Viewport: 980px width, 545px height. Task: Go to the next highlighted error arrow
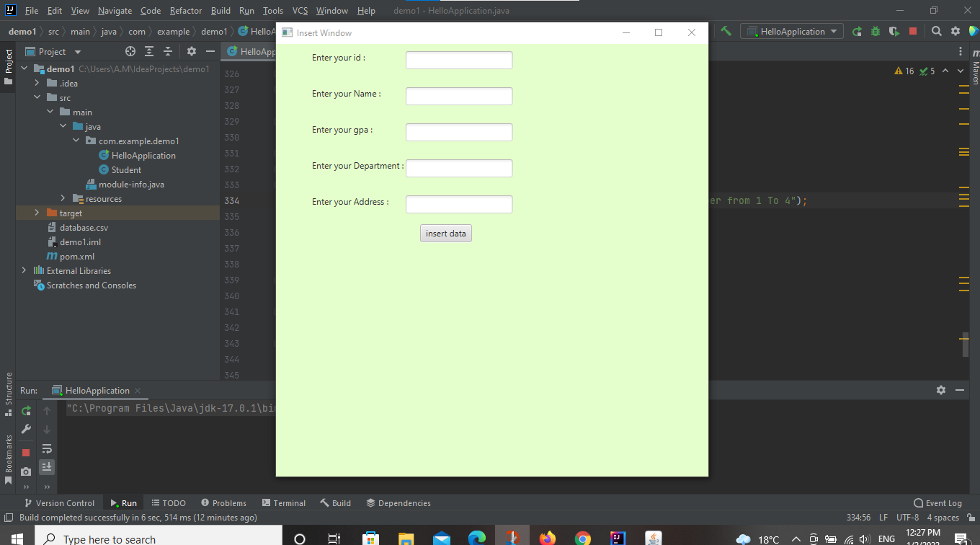[x=961, y=71]
